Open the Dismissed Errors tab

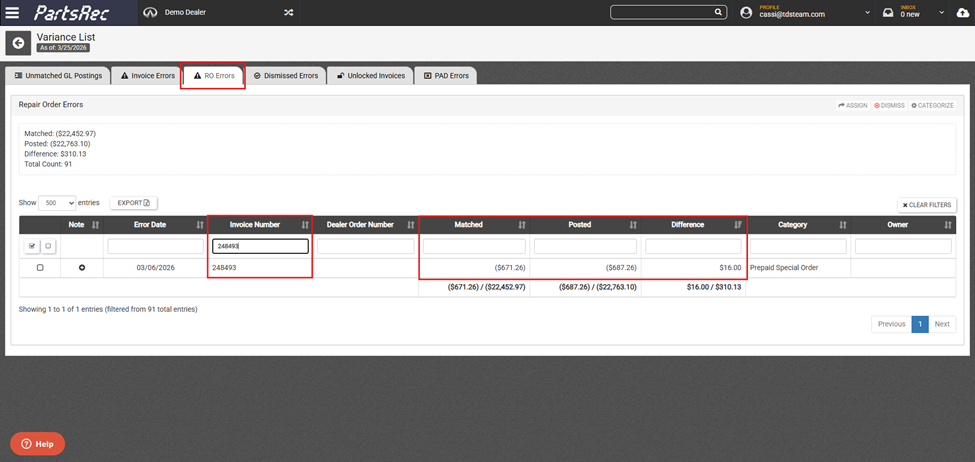click(x=285, y=76)
